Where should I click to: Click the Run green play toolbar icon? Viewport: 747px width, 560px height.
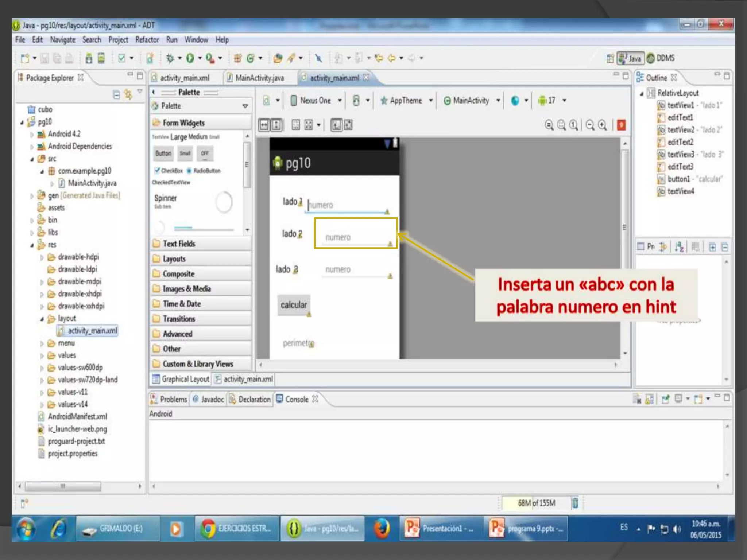(190, 58)
